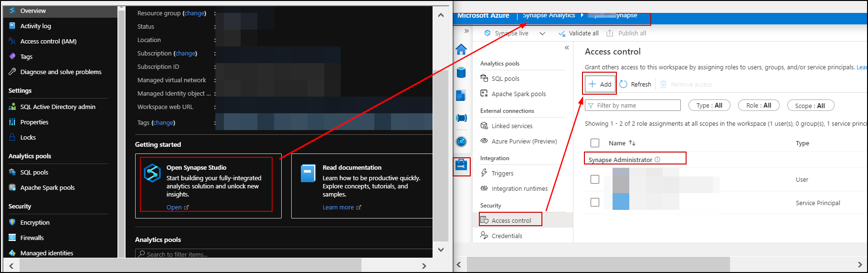Open Locks in Settings section
The width and height of the screenshot is (868, 273).
point(28,137)
